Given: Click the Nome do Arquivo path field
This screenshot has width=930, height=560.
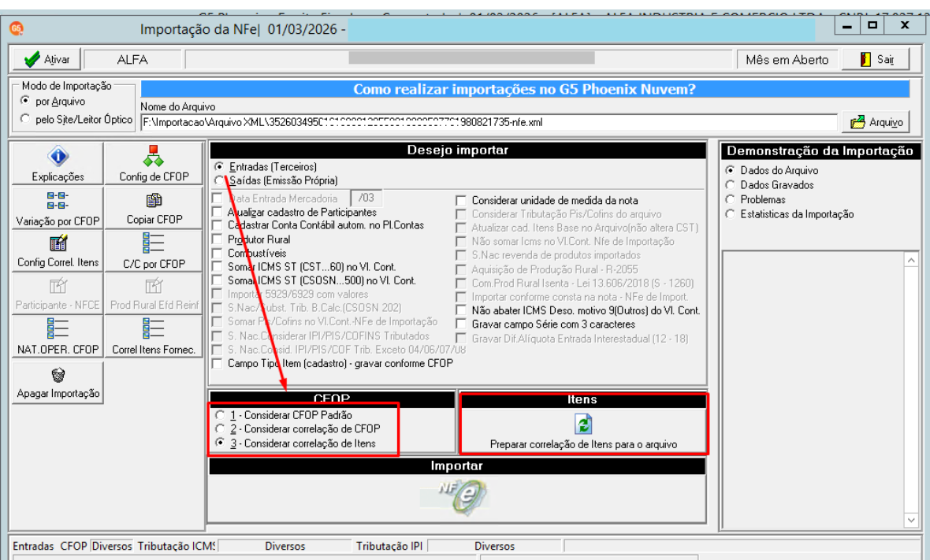Looking at the screenshot, I should pyautogui.click(x=489, y=122).
